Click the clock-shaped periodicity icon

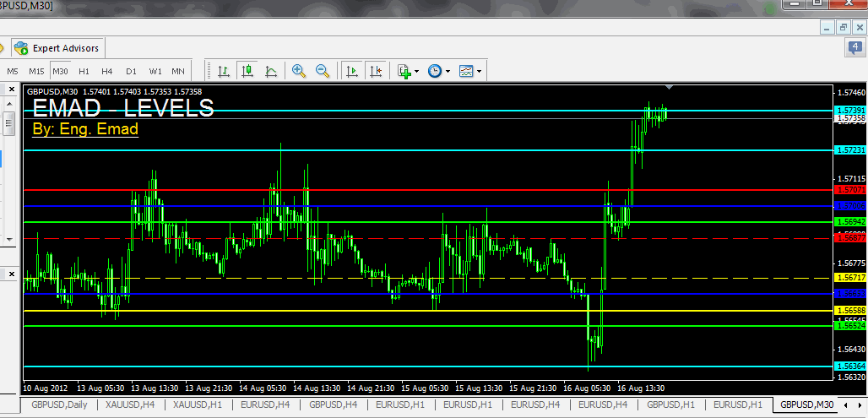435,71
